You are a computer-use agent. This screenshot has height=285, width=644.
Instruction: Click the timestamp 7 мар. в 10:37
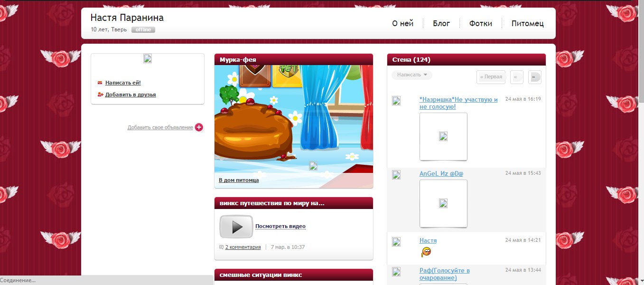[x=288, y=247]
